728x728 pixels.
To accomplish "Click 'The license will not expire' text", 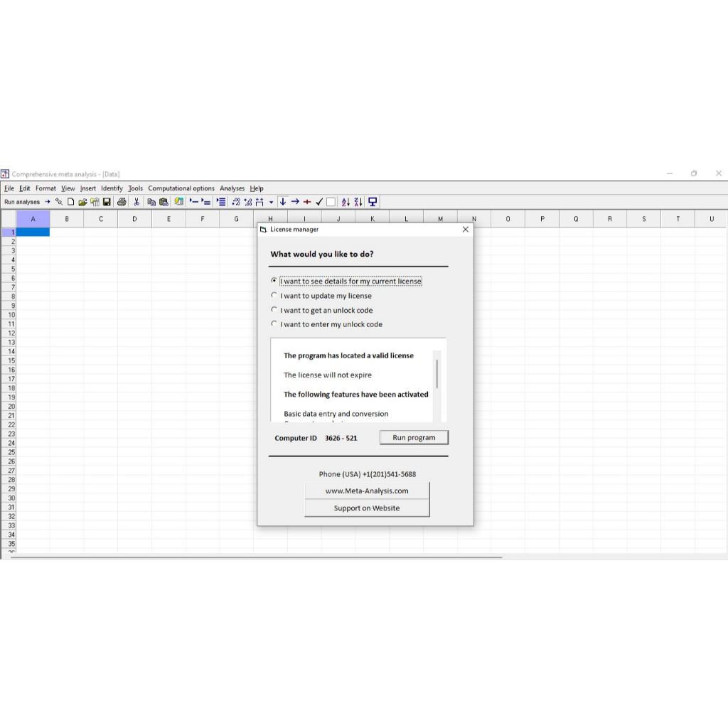I will (x=328, y=375).
